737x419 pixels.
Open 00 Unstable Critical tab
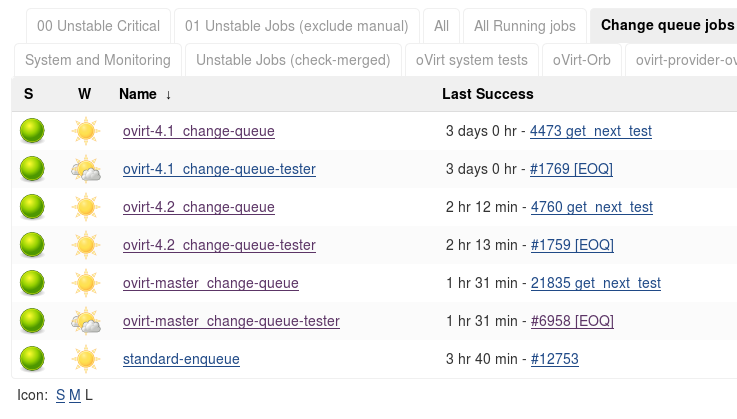click(x=96, y=25)
